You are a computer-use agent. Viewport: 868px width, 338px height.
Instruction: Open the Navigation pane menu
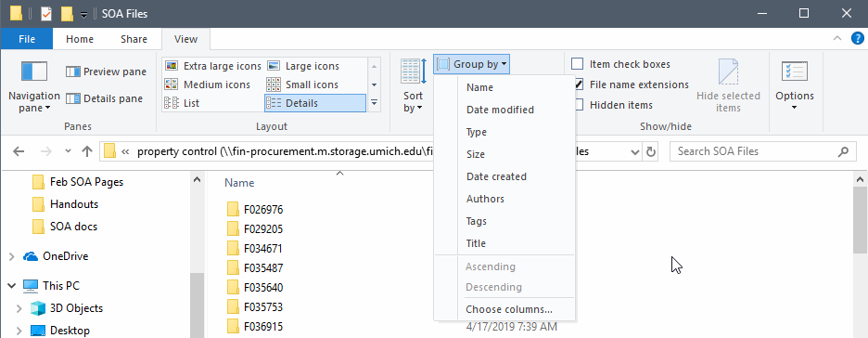tap(33, 85)
